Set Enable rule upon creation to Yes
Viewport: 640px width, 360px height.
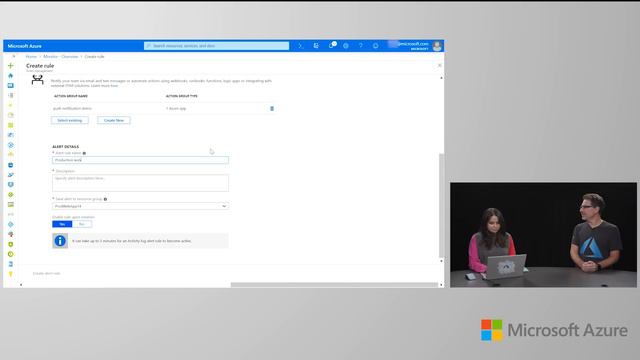point(62,224)
